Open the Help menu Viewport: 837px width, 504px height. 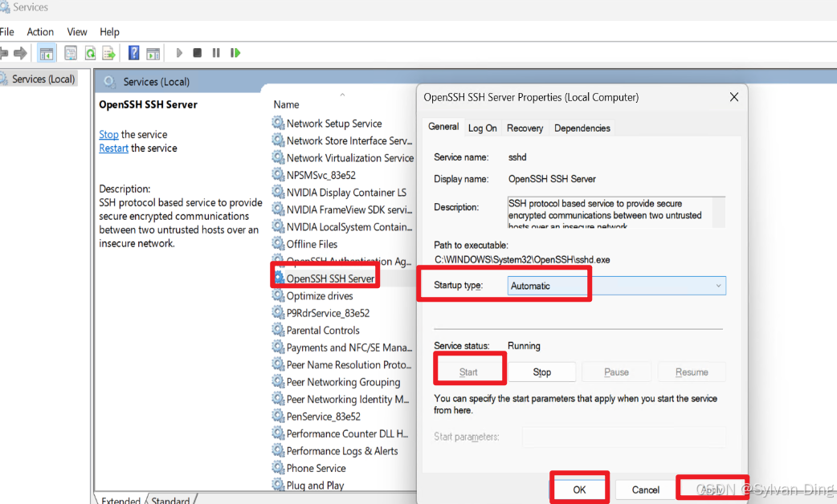tap(109, 32)
